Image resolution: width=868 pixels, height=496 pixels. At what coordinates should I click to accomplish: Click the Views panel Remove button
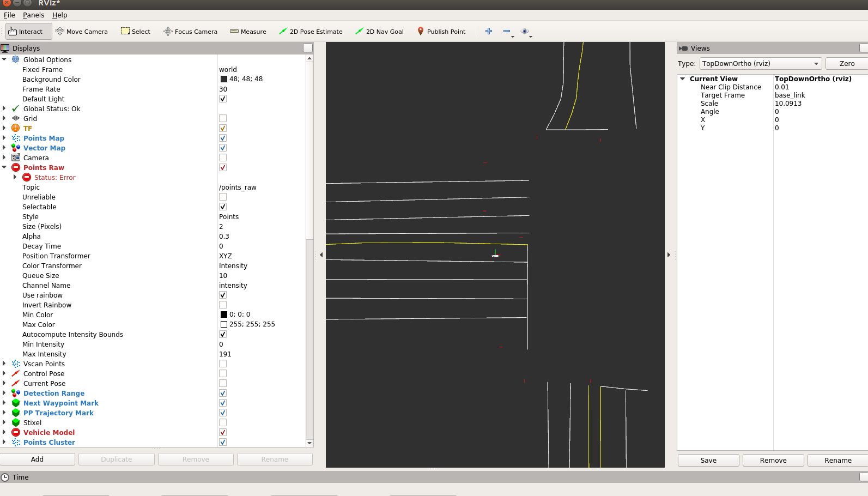tap(773, 461)
